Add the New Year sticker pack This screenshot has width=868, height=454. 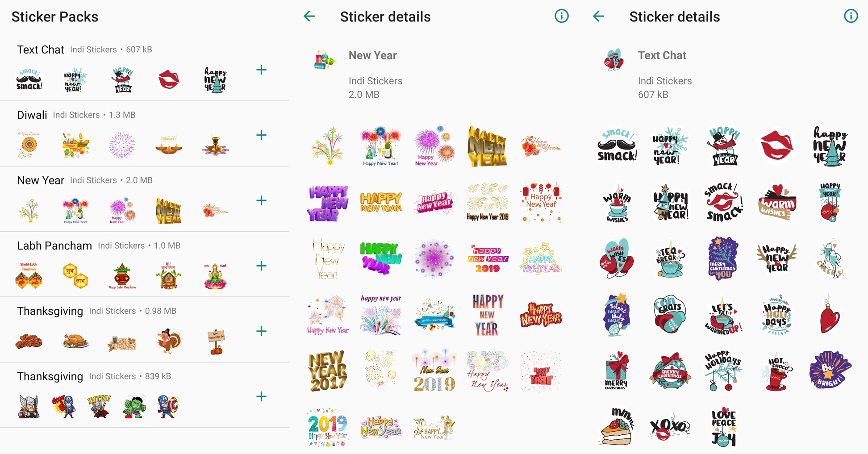pos(261,200)
